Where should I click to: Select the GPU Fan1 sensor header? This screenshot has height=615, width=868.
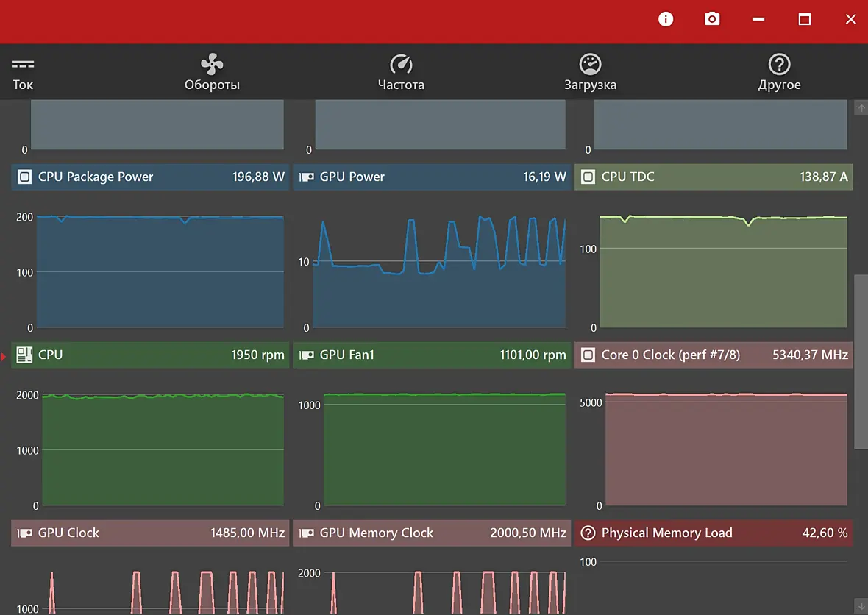coord(432,355)
